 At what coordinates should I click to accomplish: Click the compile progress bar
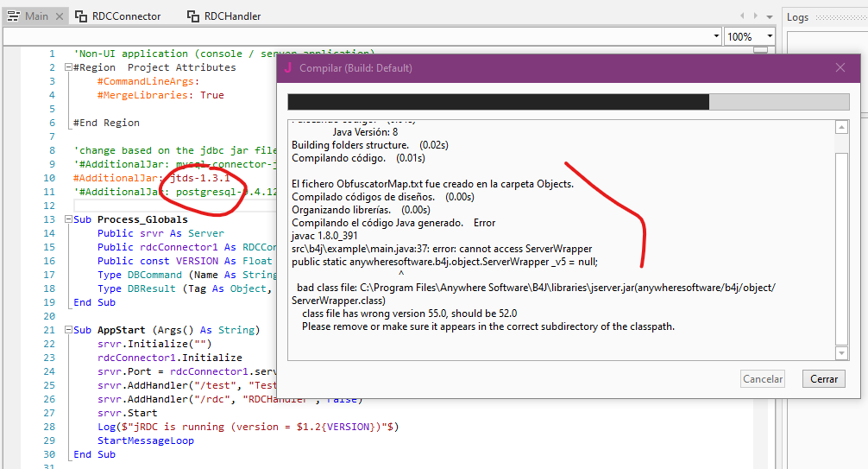pyautogui.click(x=569, y=102)
